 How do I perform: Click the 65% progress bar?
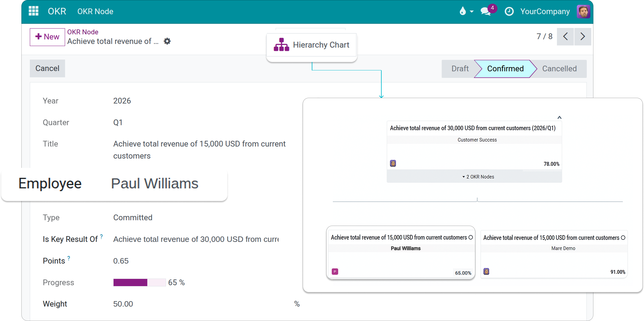(x=139, y=282)
